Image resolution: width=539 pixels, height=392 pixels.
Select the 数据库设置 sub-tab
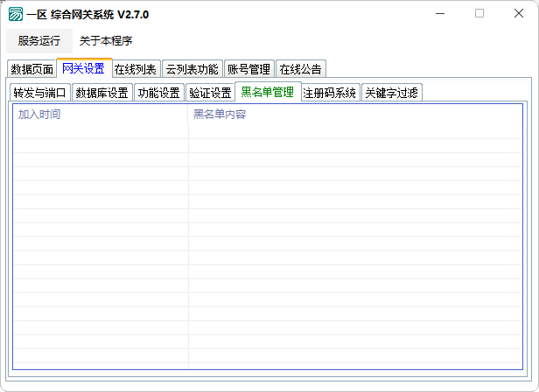tap(101, 93)
